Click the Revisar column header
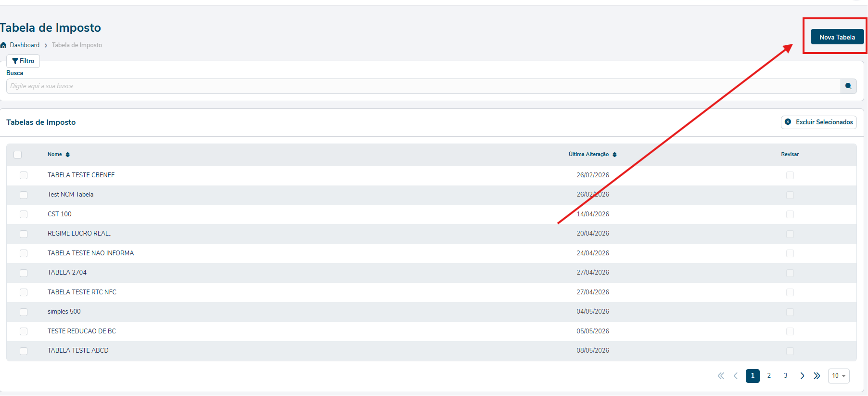The width and height of the screenshot is (868, 396). point(790,155)
